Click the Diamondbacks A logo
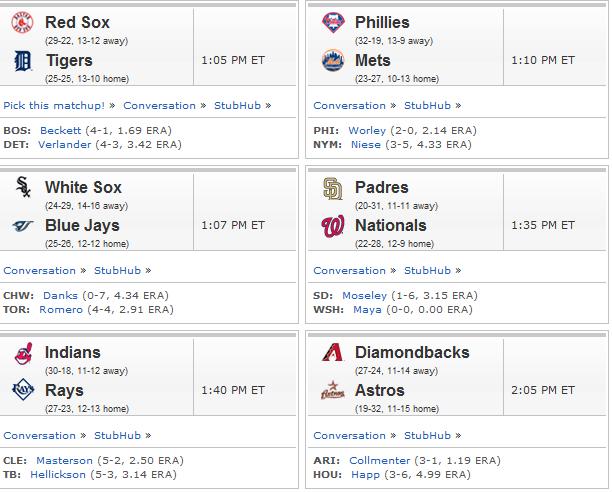 (x=333, y=352)
